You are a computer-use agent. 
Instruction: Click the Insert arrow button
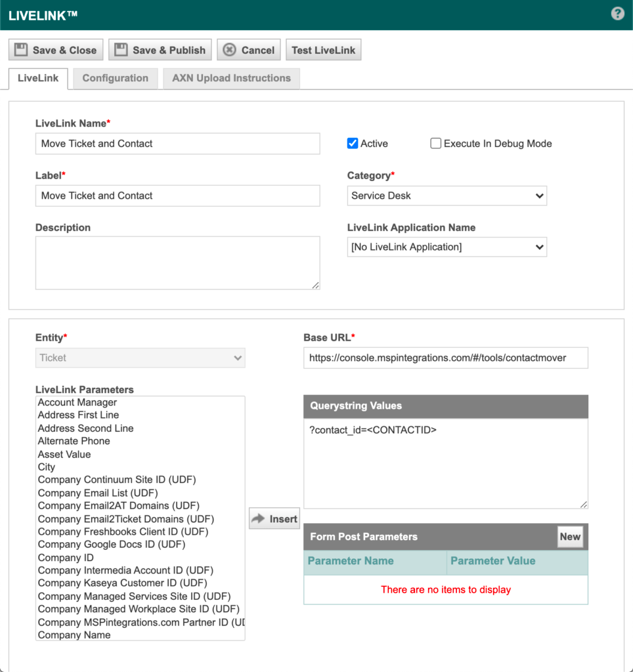click(274, 519)
